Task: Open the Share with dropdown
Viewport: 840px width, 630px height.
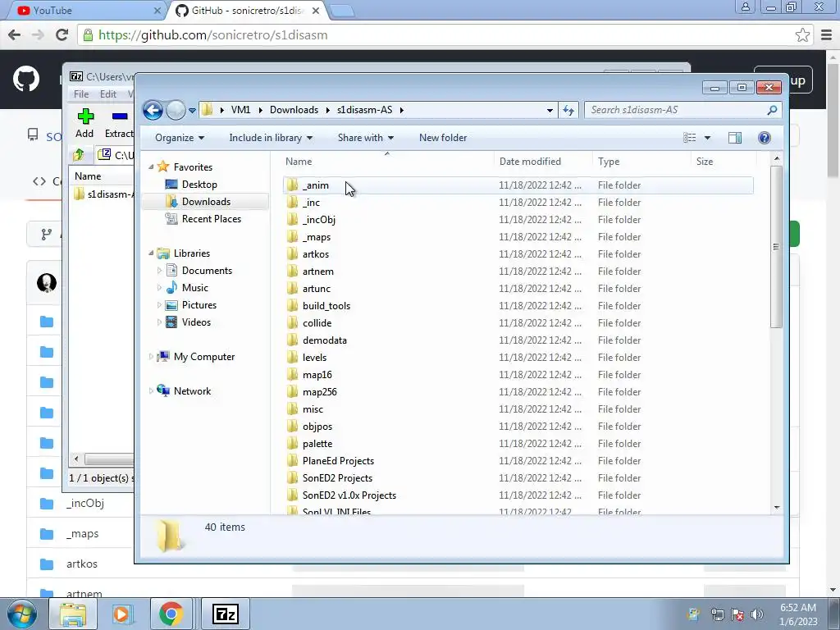Action: [x=365, y=138]
